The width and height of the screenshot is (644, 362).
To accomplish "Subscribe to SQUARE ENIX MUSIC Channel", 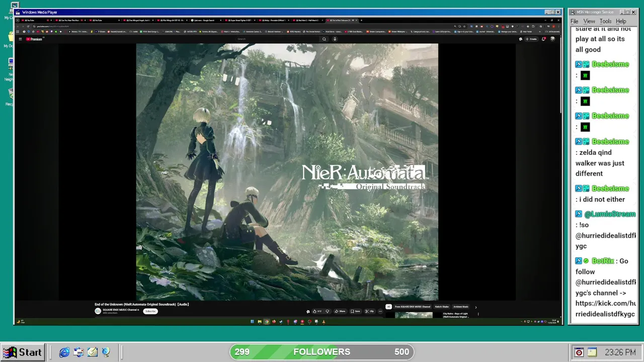I will pyautogui.click(x=150, y=311).
